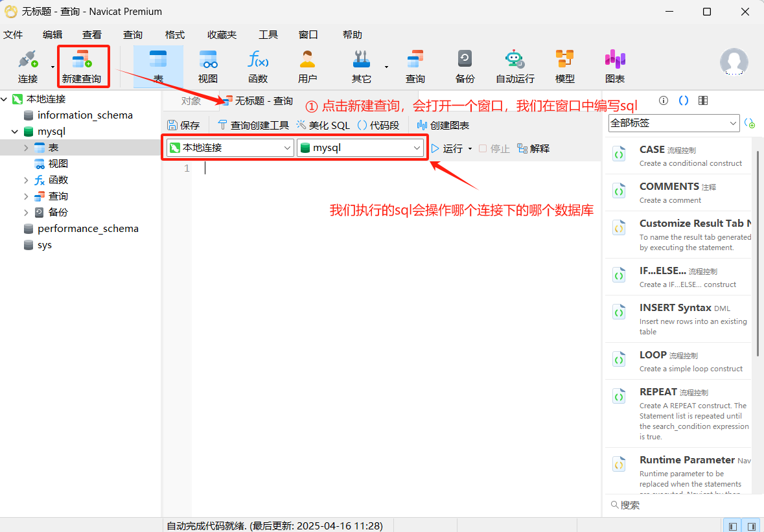The width and height of the screenshot is (764, 532).
Task: Expand the 备份 tree node
Action: click(x=26, y=213)
